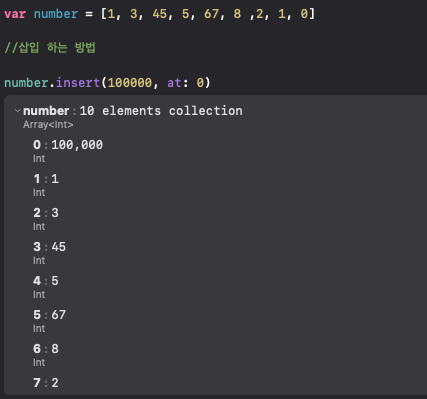Select result row '0 : 100,000'
The width and height of the screenshot is (427, 399).
[x=68, y=145]
